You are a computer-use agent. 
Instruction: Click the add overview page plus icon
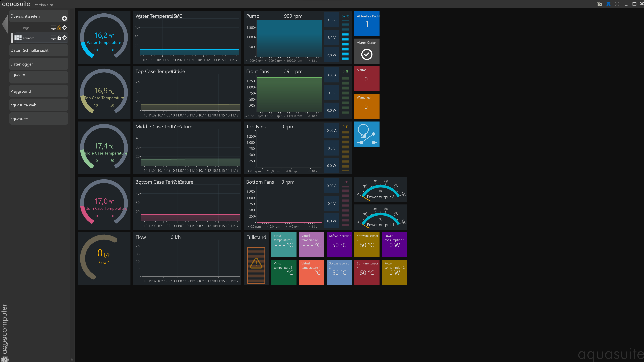[64, 18]
